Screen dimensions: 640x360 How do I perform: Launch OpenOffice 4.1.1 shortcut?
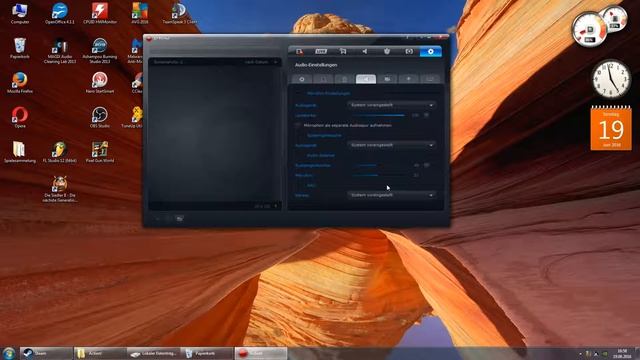[60, 13]
